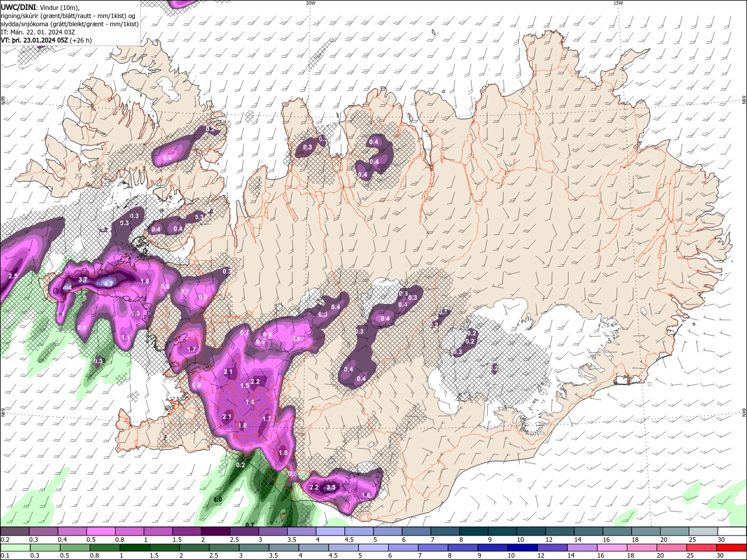Viewport: 747px width, 560px height.
Task: Pick the light grey top-row swatch starting at 25
Action: (x=704, y=531)
